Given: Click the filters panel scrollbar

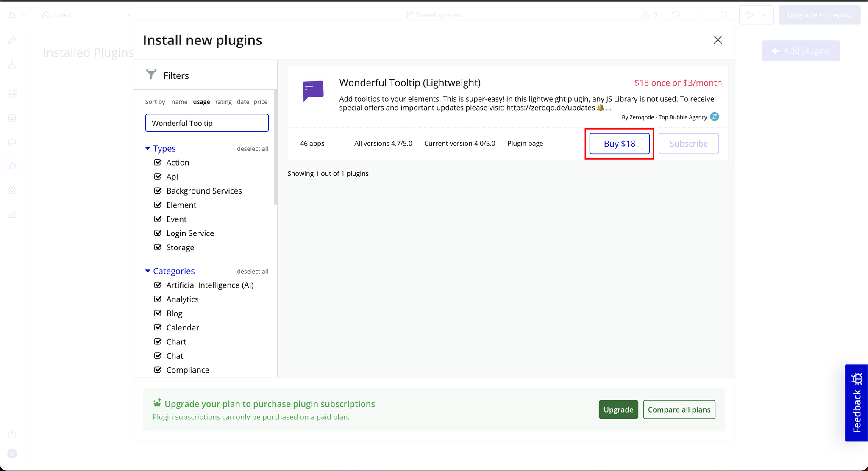Looking at the screenshot, I should click(276, 147).
